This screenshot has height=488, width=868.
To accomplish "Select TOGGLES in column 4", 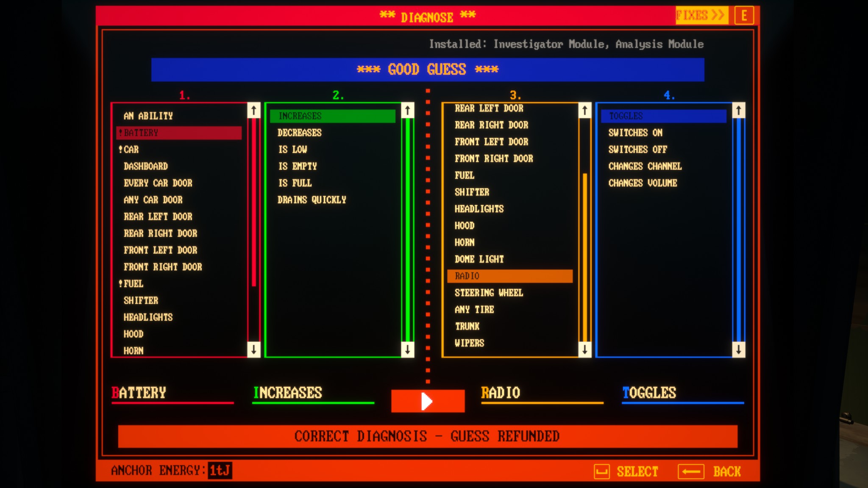I will (x=663, y=115).
